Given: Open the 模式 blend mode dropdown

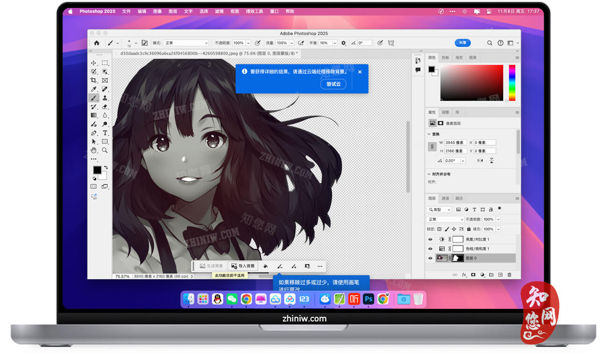Looking at the screenshot, I should tap(186, 43).
